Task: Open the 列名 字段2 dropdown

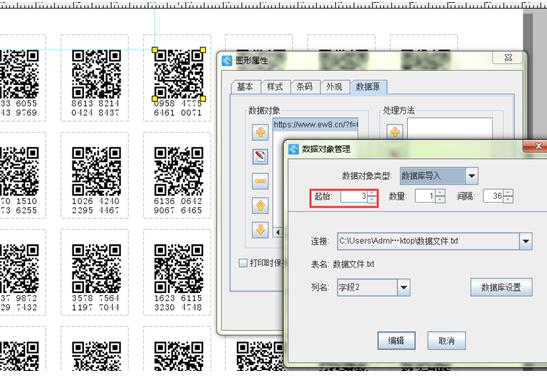Action: (404, 287)
